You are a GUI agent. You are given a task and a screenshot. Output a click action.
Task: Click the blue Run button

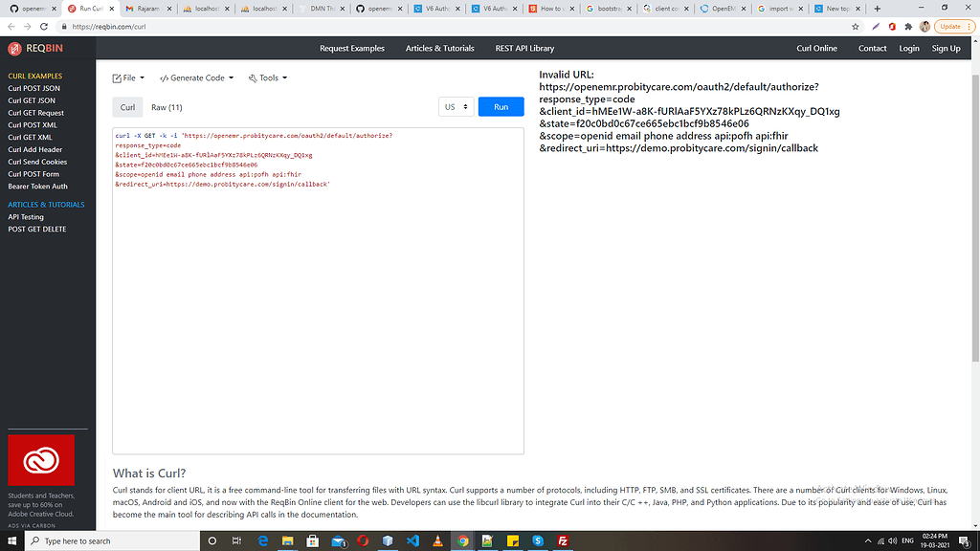pyautogui.click(x=501, y=106)
